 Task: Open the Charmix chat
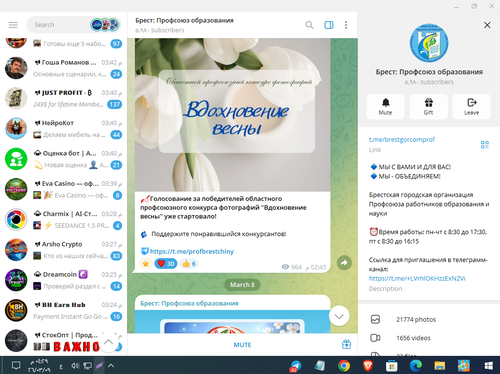pyautogui.click(x=63, y=220)
